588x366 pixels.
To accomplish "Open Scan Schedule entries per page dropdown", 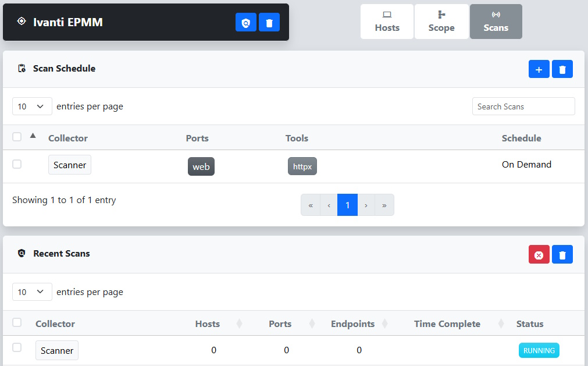I will [32, 106].
